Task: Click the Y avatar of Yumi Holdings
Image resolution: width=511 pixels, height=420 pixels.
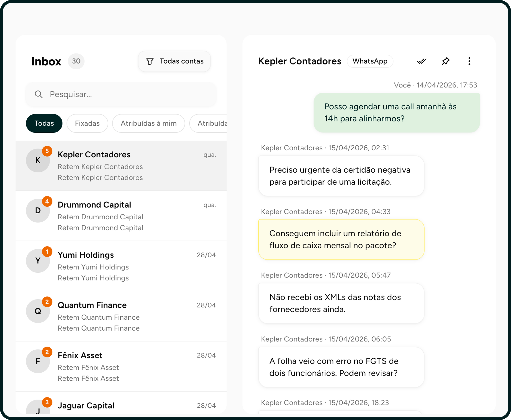Action: 38,261
